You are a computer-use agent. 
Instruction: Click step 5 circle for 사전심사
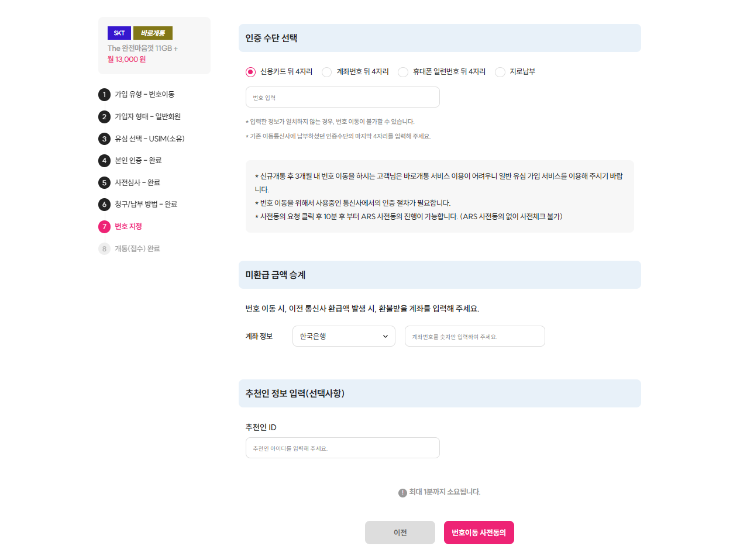pos(104,182)
